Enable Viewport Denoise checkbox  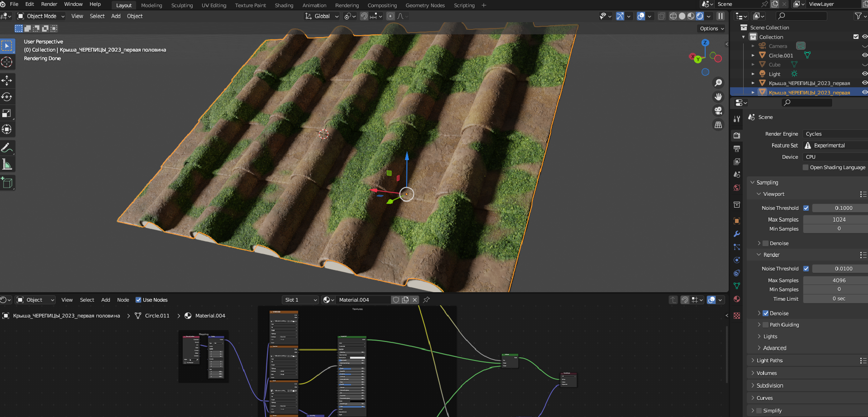tap(766, 243)
